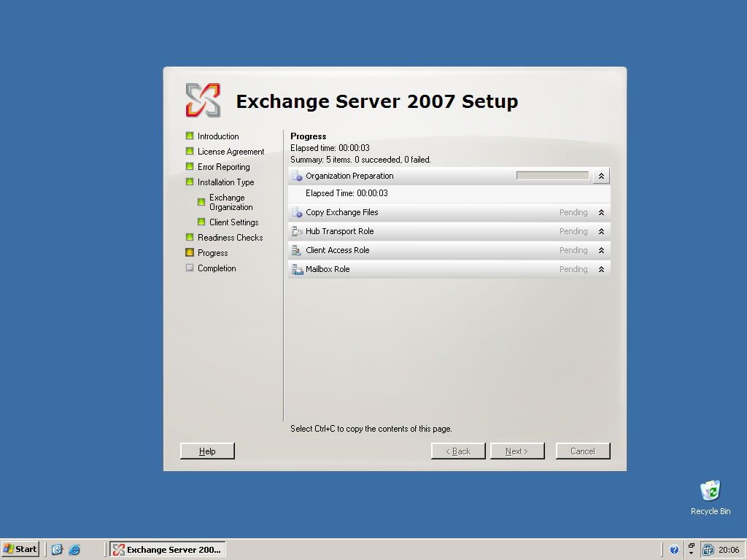The image size is (747, 560).
Task: Click the Organization Preparation item icon
Action: click(297, 176)
